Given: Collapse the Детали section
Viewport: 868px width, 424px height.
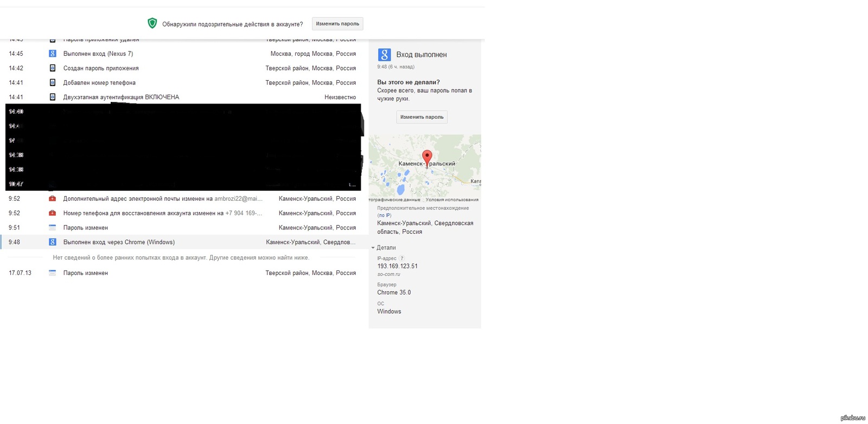Looking at the screenshot, I should tap(384, 248).
